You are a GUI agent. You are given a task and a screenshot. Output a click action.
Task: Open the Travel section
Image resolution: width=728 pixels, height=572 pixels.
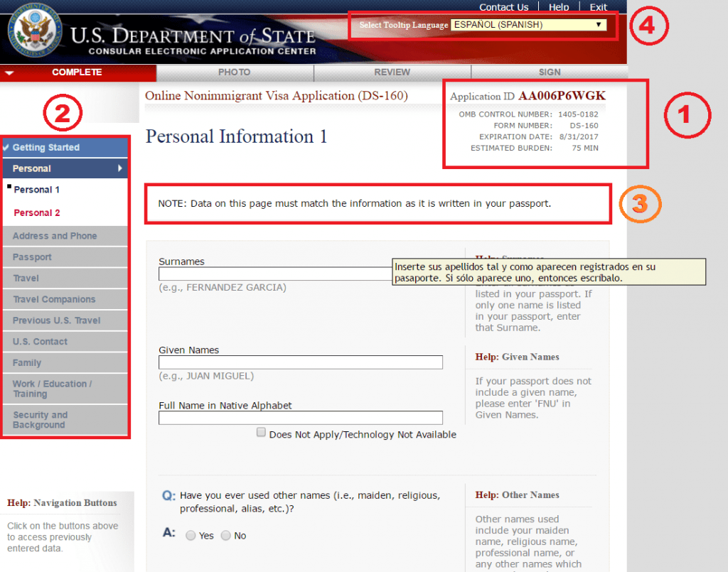[65, 279]
